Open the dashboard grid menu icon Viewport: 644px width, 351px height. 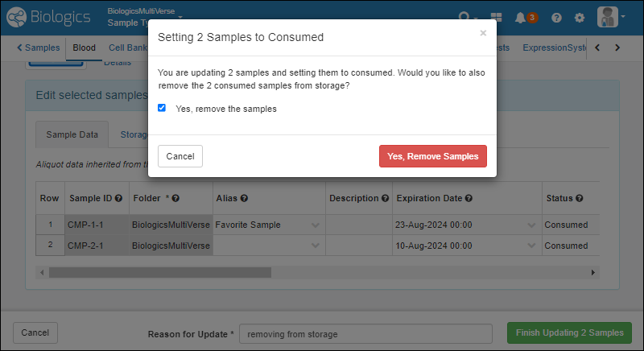point(496,17)
